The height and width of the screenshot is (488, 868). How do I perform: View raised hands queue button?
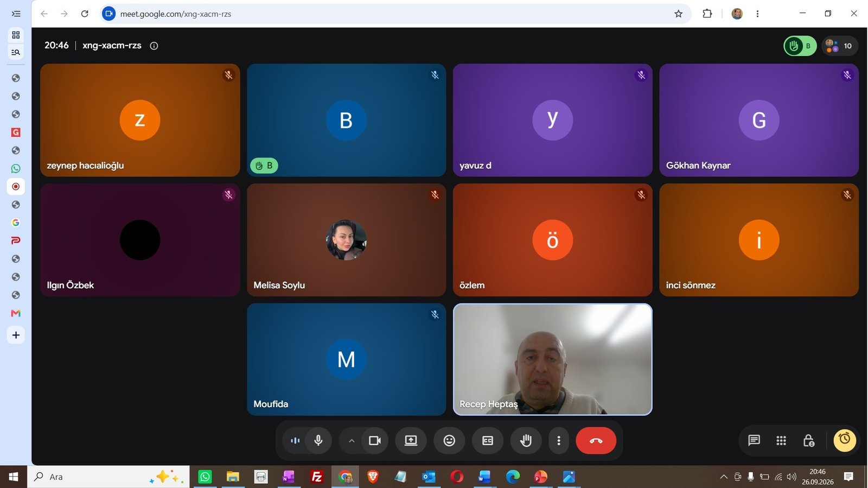click(800, 46)
